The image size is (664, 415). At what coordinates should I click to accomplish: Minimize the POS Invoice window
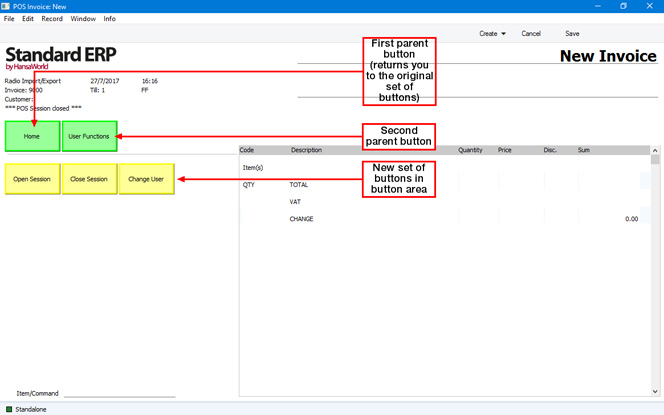coord(598,6)
